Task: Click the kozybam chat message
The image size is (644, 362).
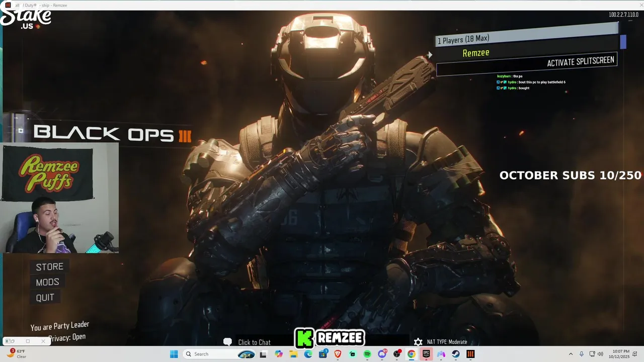Action: click(510, 76)
